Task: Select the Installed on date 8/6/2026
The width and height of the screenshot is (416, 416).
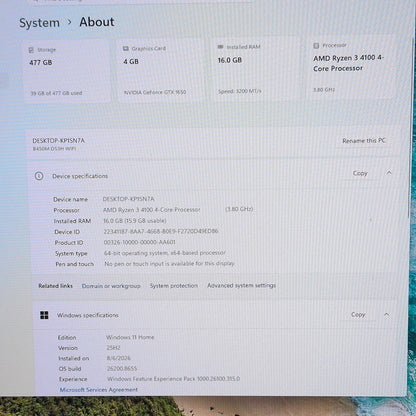Action: point(119,358)
